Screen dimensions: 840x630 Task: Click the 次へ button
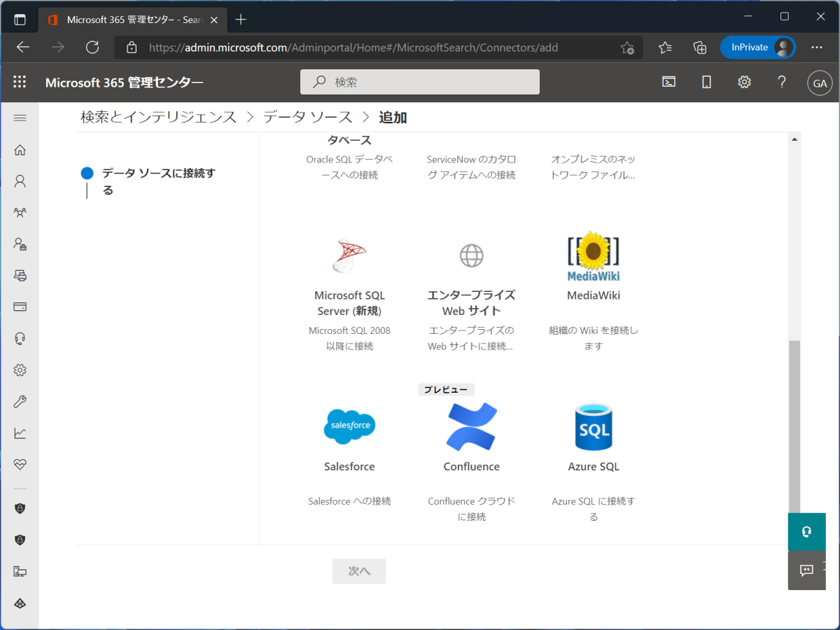click(x=359, y=571)
